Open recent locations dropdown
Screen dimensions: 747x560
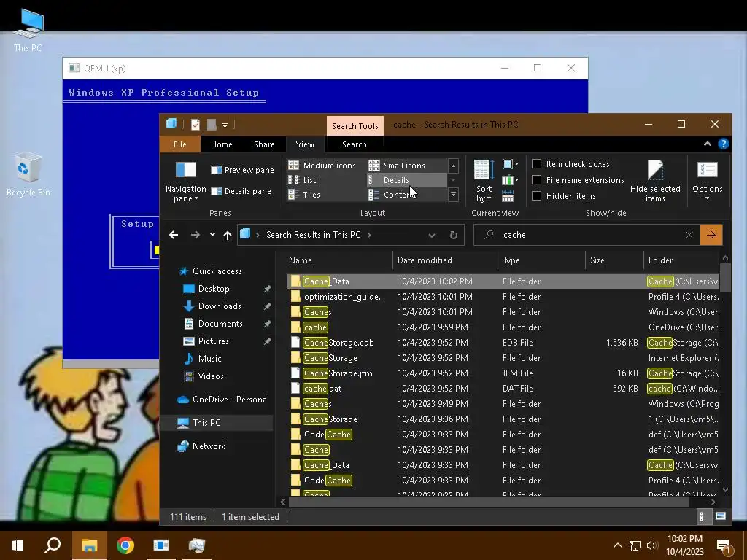pos(212,235)
